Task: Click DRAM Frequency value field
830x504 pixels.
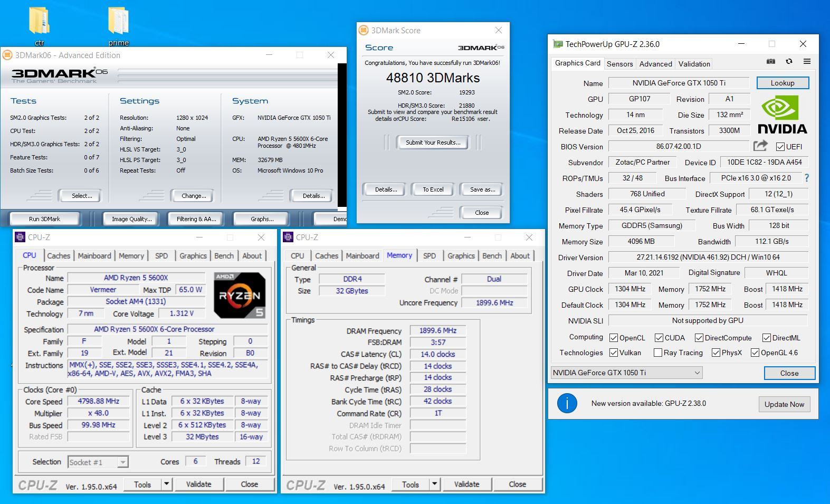Action: (438, 330)
